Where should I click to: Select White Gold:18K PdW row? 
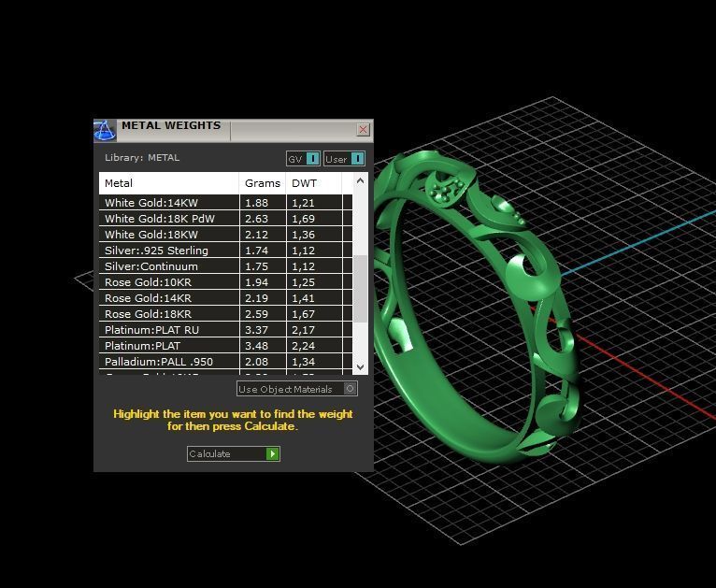(x=225, y=219)
